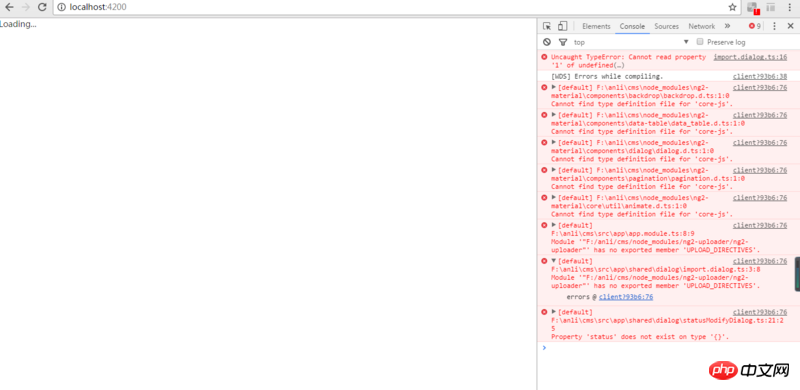Open source link beside statusModifyDialog.ts error
Image resolution: width=800 pixels, height=390 pixels.
pyautogui.click(x=760, y=312)
